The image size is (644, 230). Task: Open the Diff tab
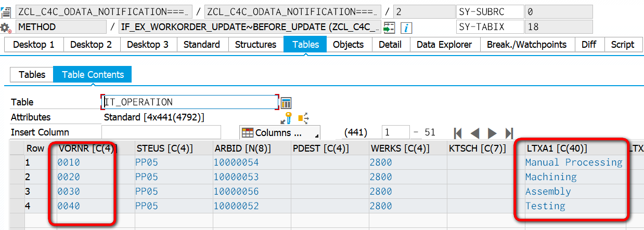589,45
